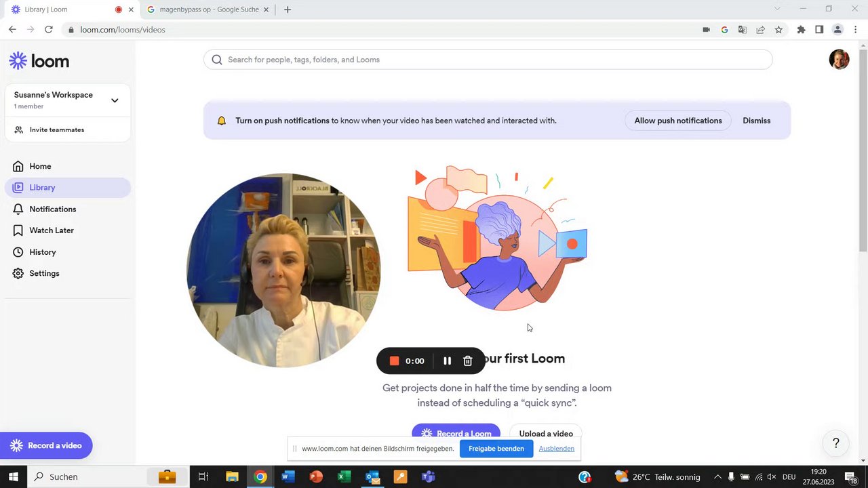This screenshot has width=868, height=488.
Task: Open the Extensions puzzle icon
Action: pos(801,30)
